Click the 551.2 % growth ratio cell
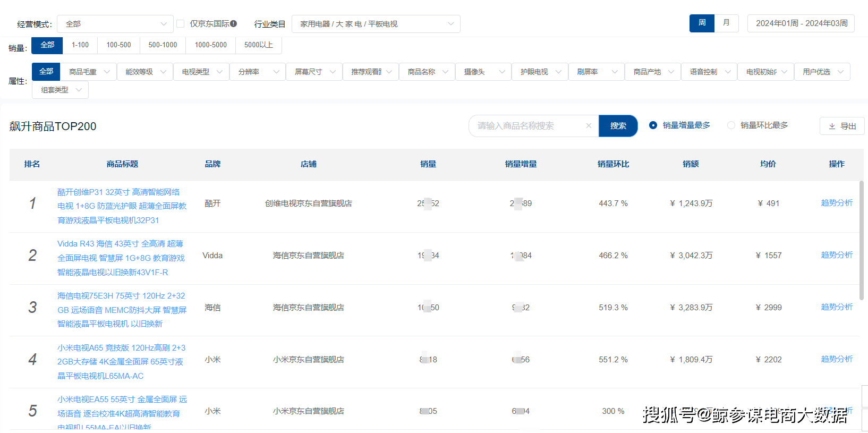868x433 pixels. point(613,360)
